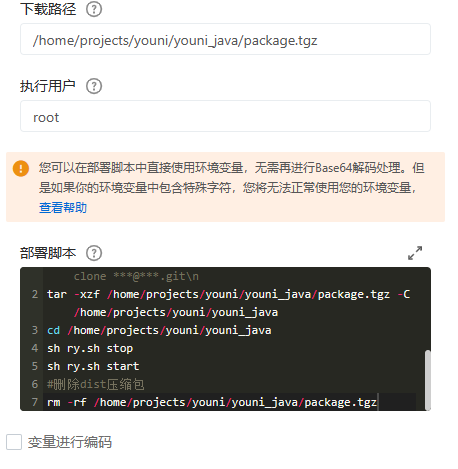The width and height of the screenshot is (458, 469).
Task: Click help icon beside 执行用户 label
Action: click(94, 86)
